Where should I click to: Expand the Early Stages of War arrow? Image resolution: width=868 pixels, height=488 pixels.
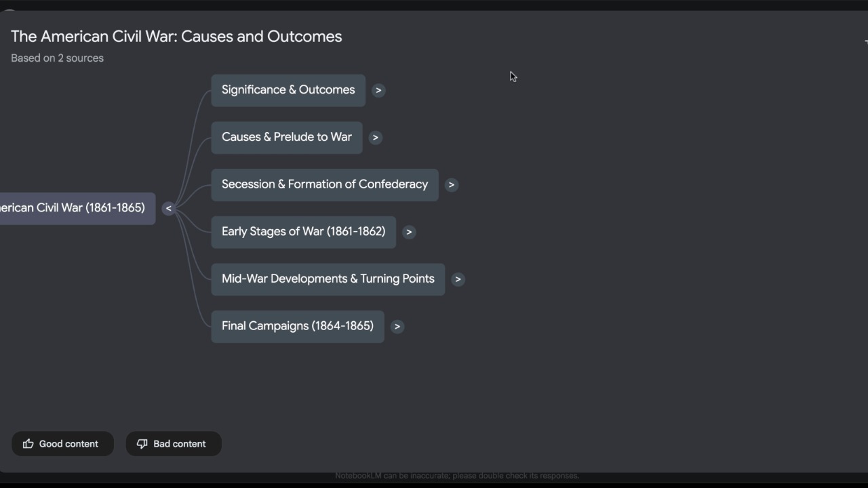pyautogui.click(x=408, y=232)
